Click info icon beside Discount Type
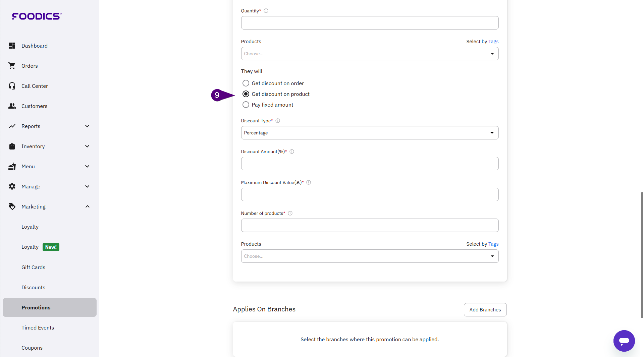This screenshot has height=357, width=644. 278,121
